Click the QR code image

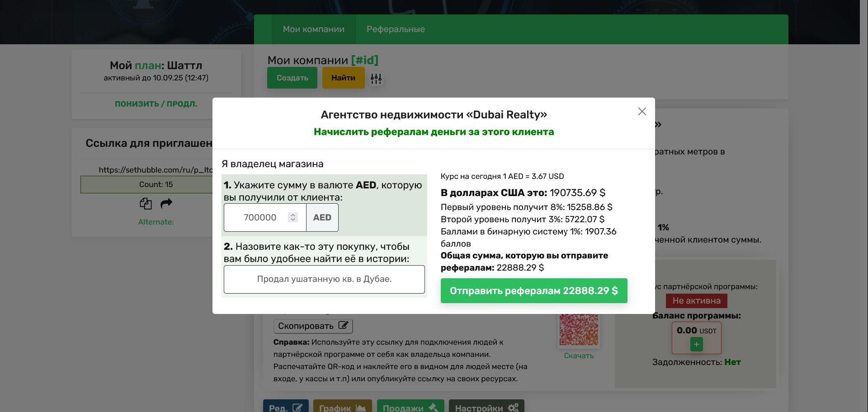coord(579,330)
